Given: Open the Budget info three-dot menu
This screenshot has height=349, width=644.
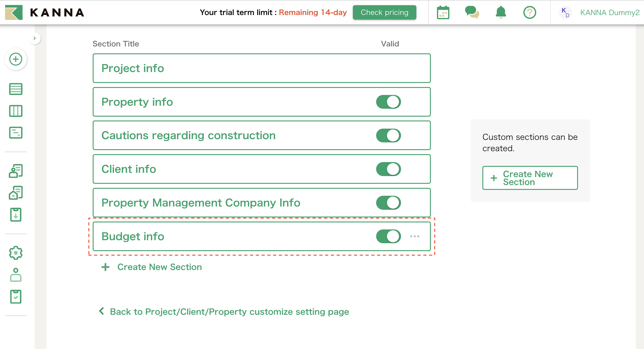Looking at the screenshot, I should (x=415, y=236).
